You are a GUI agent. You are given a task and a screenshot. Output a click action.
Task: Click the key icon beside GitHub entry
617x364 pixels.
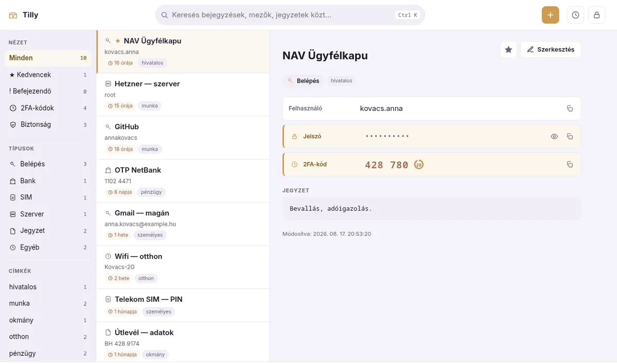coord(108,126)
